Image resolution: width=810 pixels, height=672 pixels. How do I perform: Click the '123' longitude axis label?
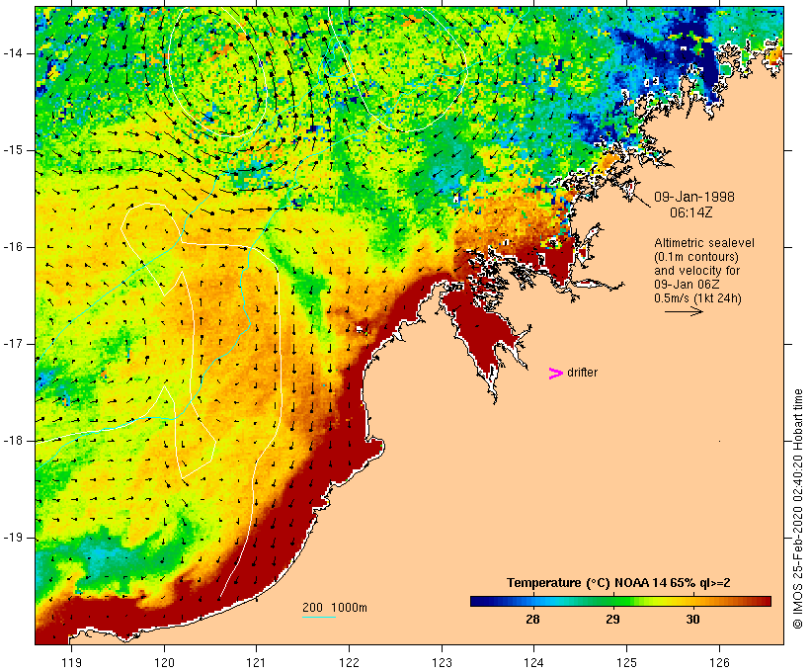pyautogui.click(x=442, y=662)
